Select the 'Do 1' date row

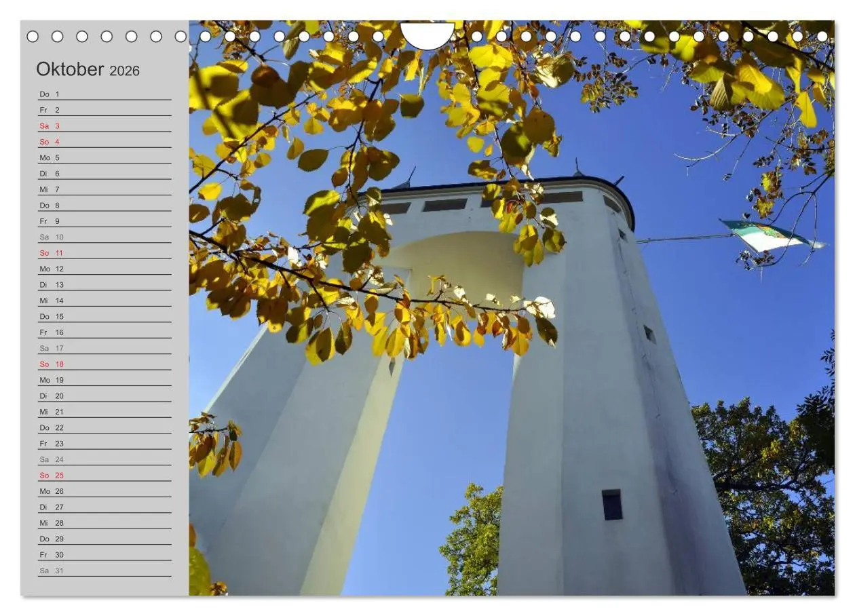(x=104, y=94)
